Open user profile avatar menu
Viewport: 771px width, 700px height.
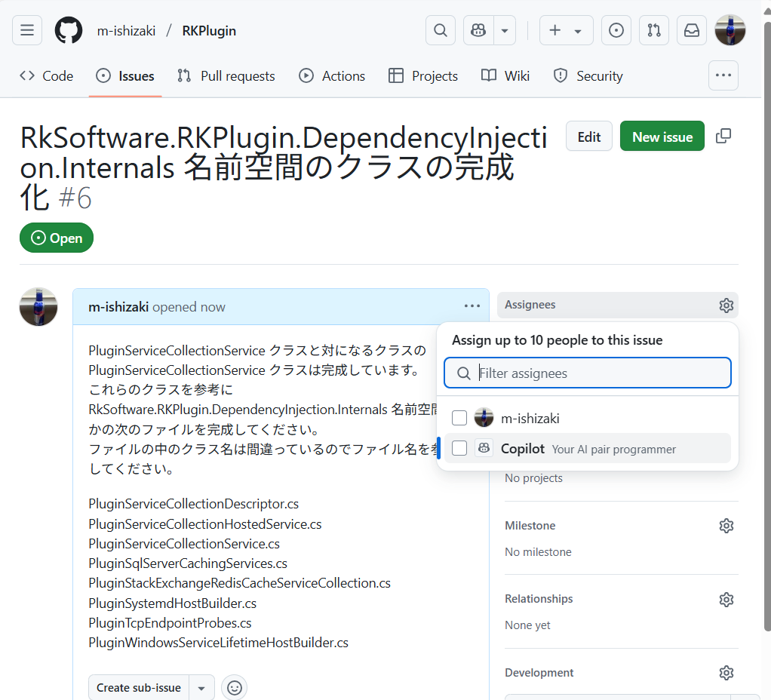click(730, 30)
